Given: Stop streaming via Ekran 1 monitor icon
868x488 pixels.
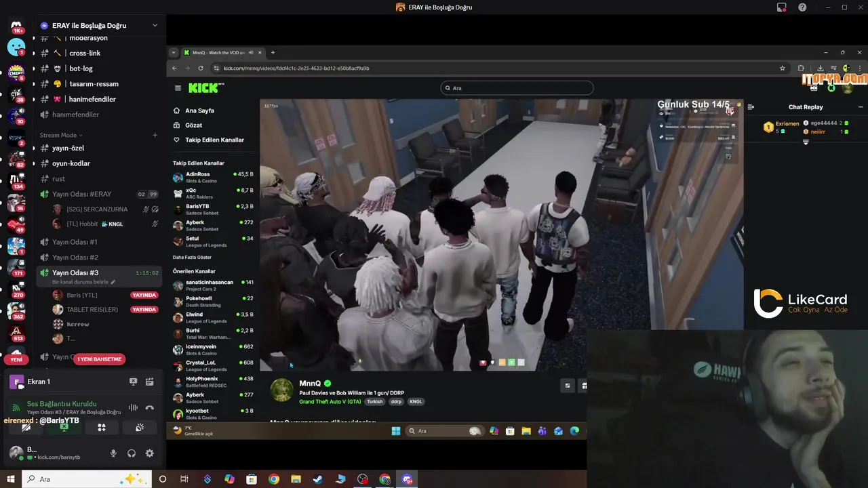Looking at the screenshot, I should (133, 382).
